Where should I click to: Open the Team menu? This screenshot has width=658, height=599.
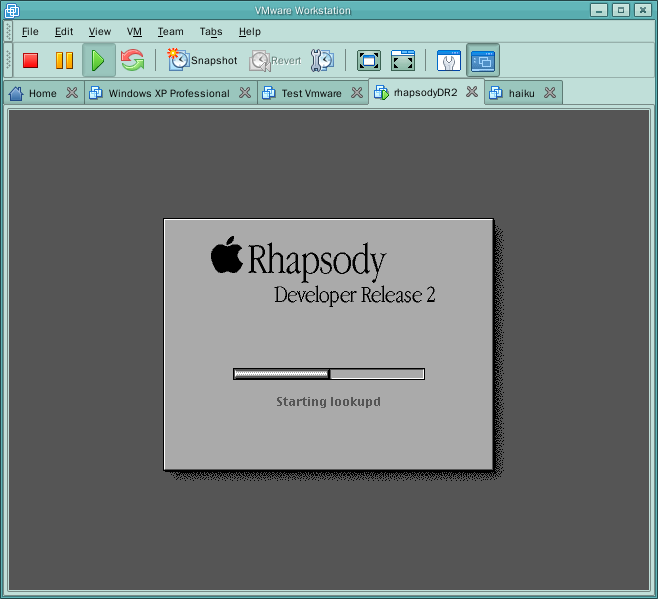pos(170,31)
